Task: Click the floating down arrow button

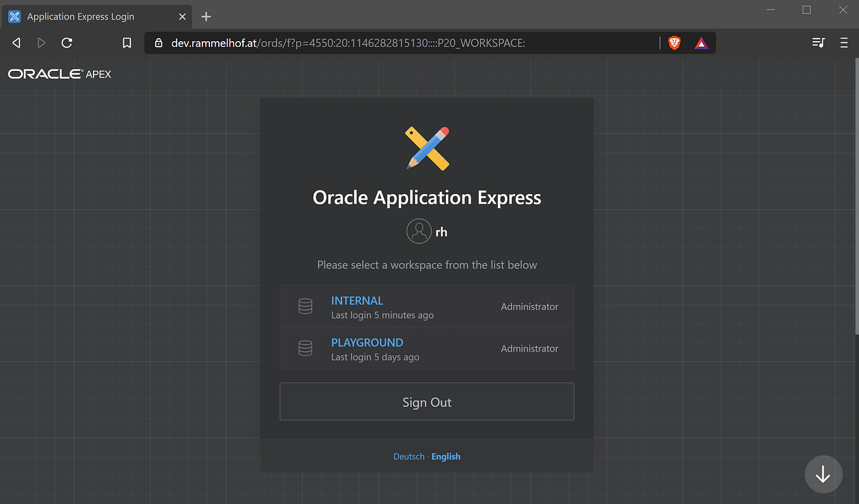Action: click(823, 474)
